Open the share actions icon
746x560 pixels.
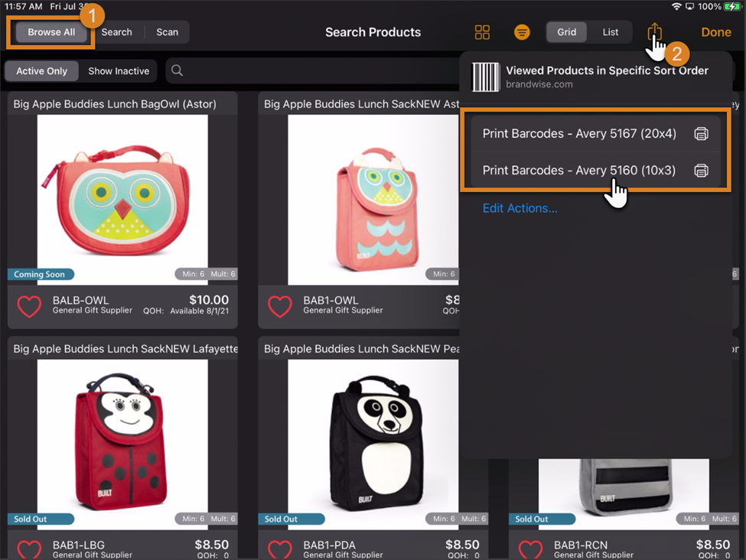tap(655, 32)
